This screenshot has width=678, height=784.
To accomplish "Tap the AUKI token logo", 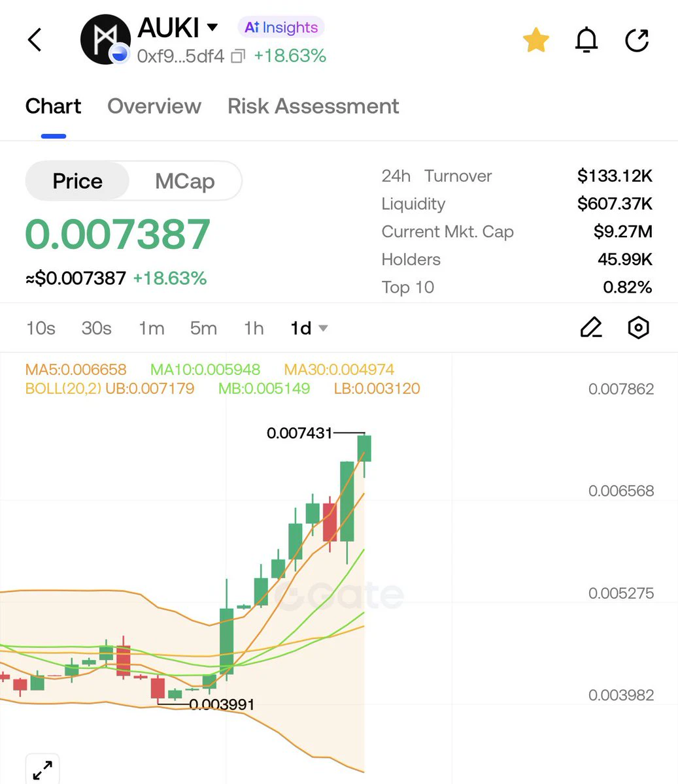I will click(105, 40).
